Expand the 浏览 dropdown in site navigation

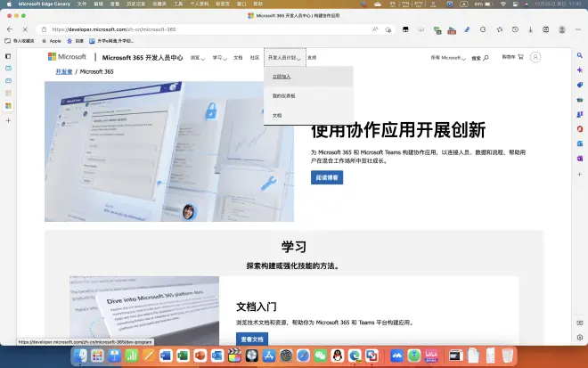click(x=197, y=58)
